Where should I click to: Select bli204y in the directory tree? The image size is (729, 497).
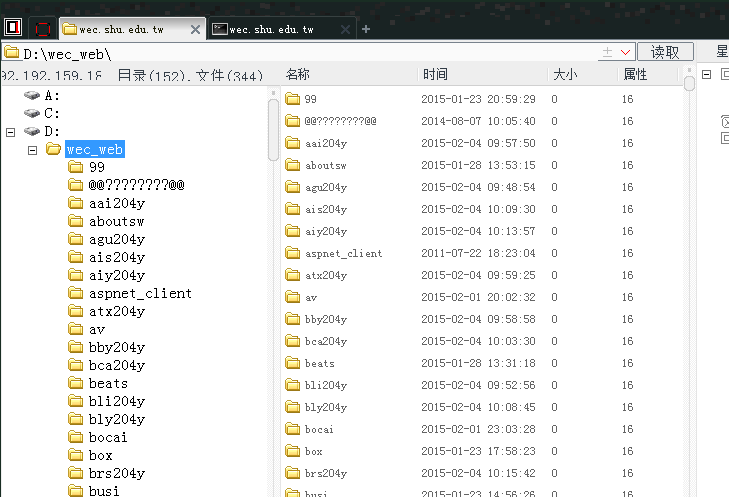117,401
